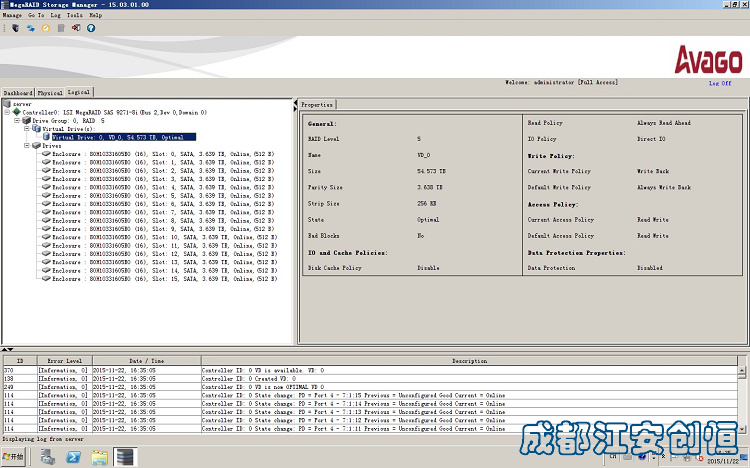Viewport: 750px width, 468px height.
Task: Select log row ID 249 VD is now OPTIMAL
Action: pos(371,387)
